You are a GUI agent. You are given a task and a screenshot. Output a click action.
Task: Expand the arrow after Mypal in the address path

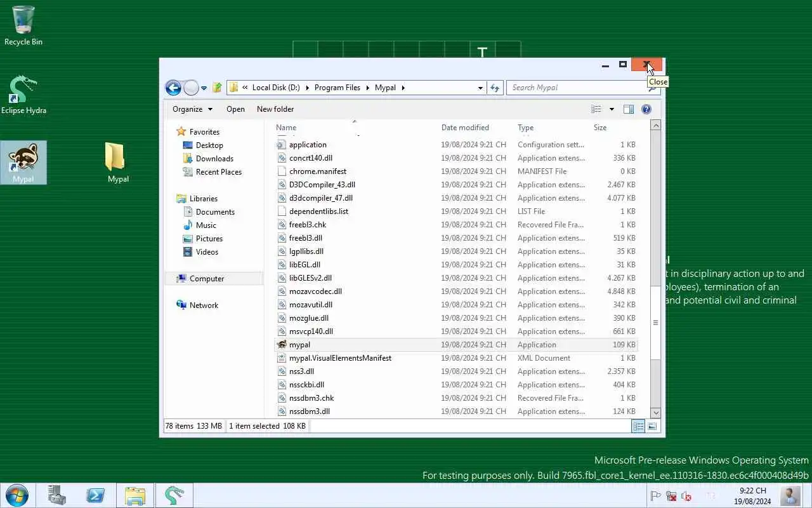(403, 88)
